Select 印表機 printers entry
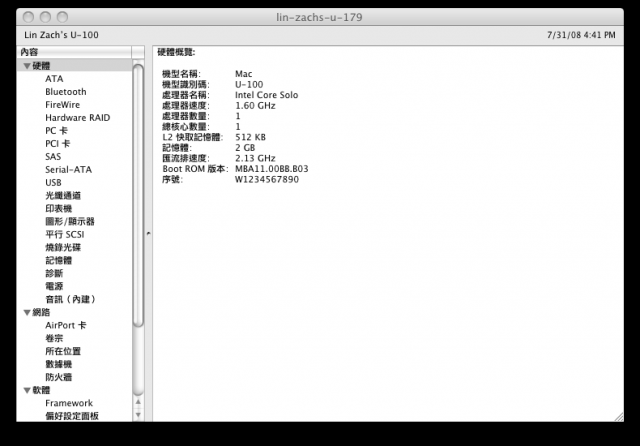Screen dimensions: 640x446 58,209
